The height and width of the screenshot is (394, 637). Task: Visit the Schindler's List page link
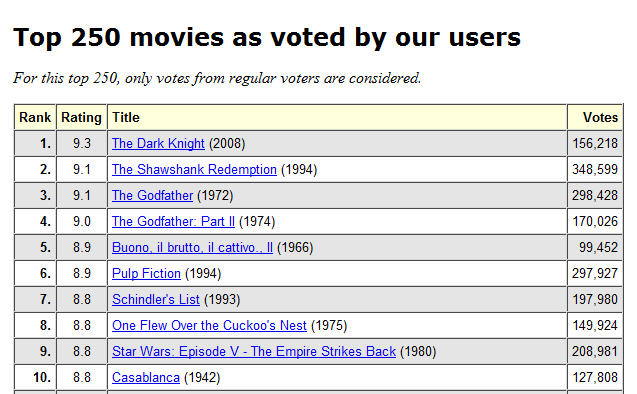tap(156, 299)
